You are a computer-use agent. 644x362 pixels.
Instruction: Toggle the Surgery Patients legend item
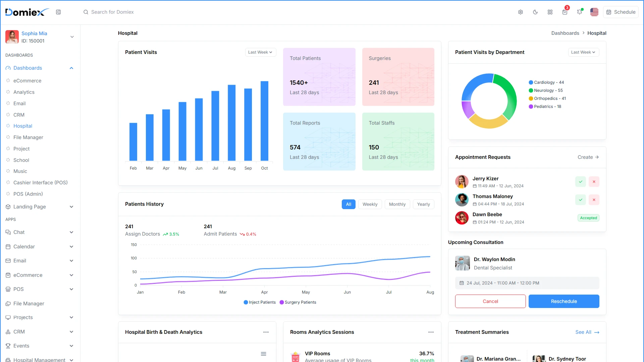click(x=298, y=302)
